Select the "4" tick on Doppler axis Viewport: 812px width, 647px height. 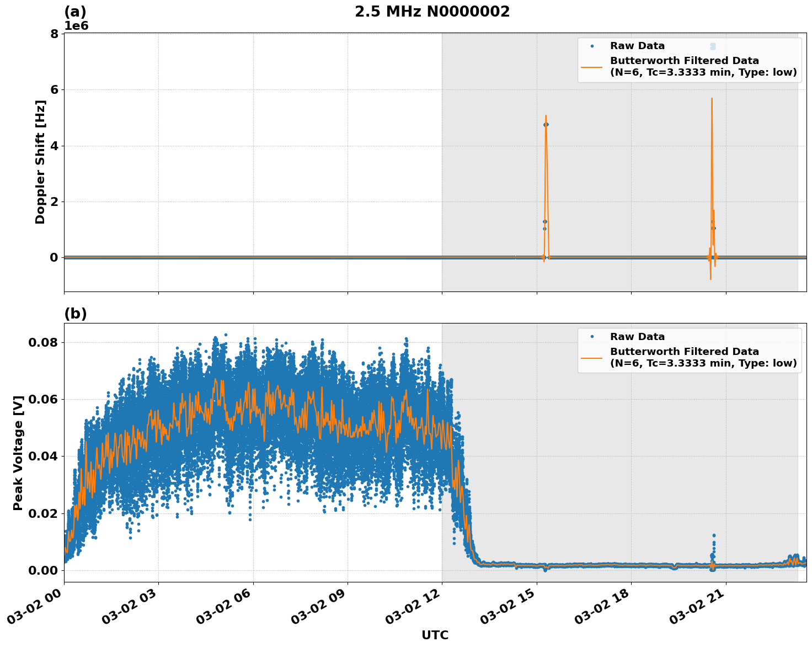54,146
